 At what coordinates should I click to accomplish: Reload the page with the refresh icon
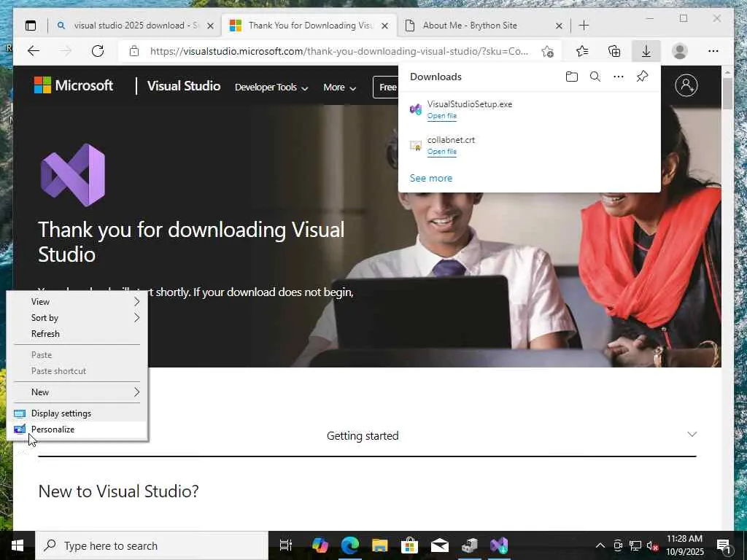click(98, 51)
